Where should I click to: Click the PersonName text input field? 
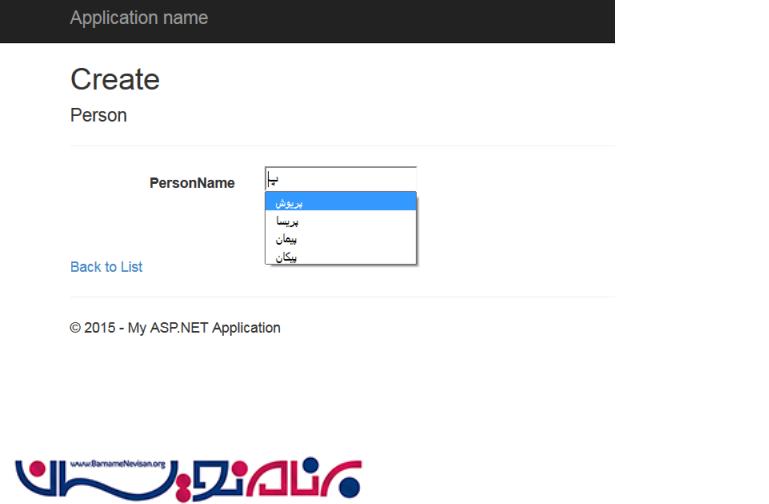coord(340,179)
